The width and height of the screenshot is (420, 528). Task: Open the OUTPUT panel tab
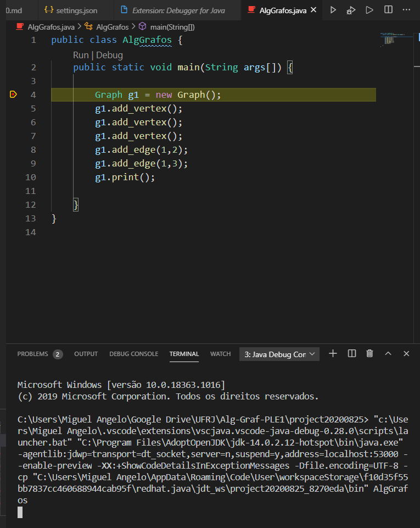coord(86,354)
